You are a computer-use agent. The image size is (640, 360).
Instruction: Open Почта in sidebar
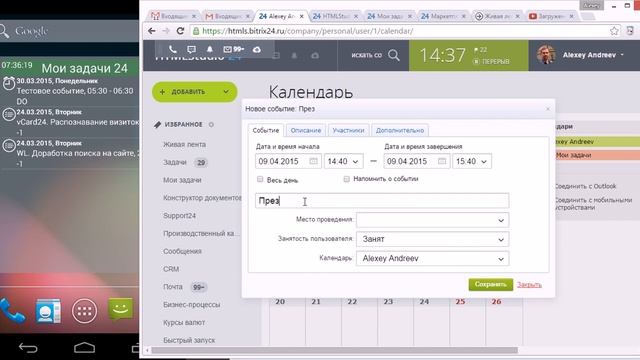coord(173,287)
